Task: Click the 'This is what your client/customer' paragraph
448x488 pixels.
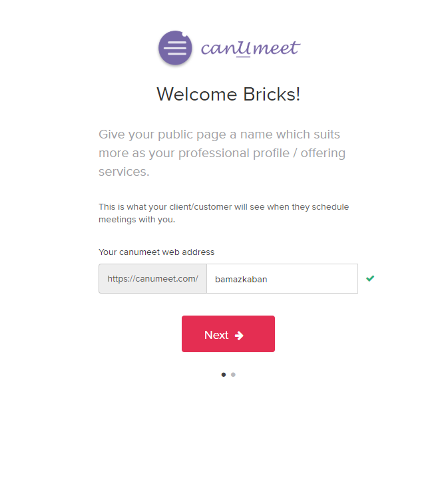Action: coord(224,213)
